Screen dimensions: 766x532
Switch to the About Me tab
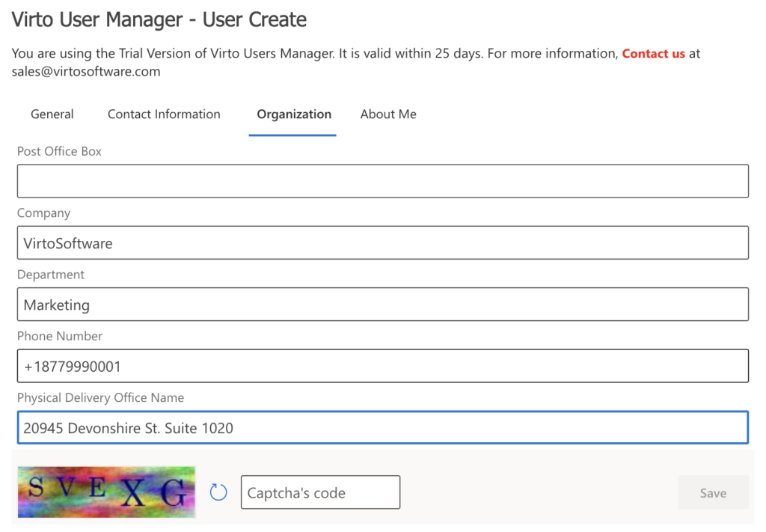[x=388, y=114]
